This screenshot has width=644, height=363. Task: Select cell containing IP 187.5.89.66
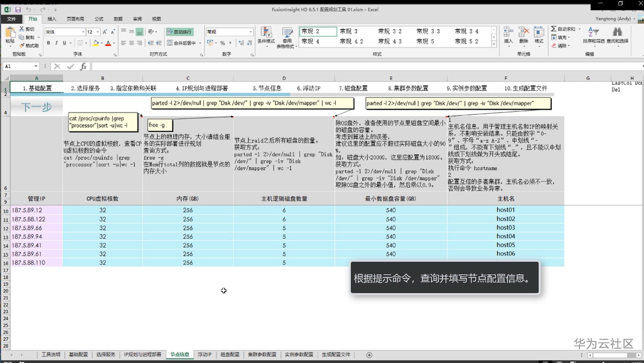37,228
